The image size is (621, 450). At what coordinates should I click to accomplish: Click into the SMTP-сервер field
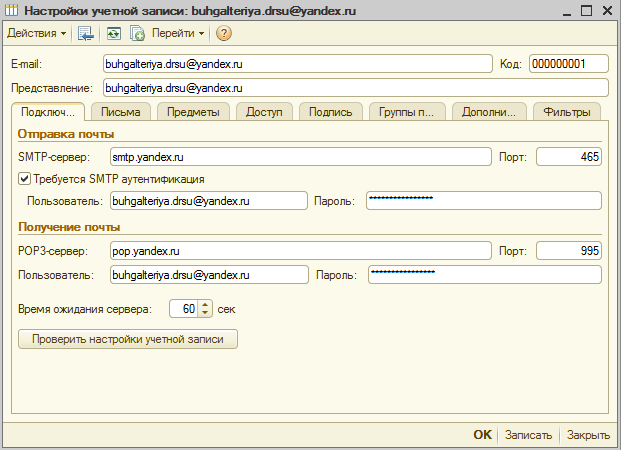(x=298, y=157)
